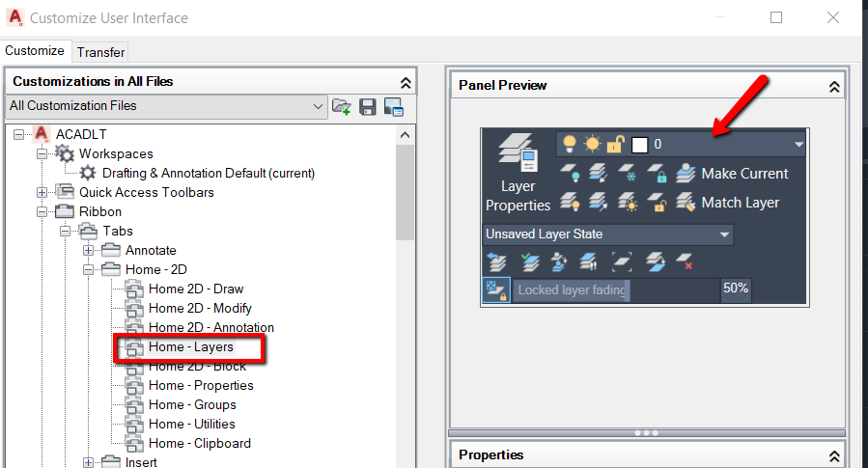Select Home - Utilities panel item
This screenshot has width=868, height=468.
click(191, 425)
